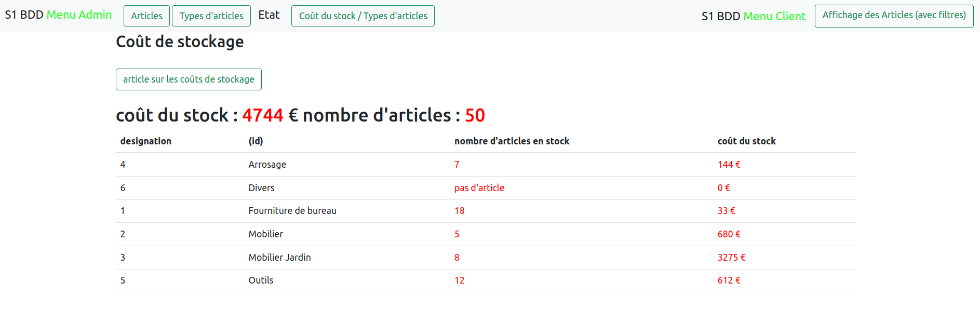The height and width of the screenshot is (309, 980).
Task: Click the 'S1 BDD Menu Admin' brand
Action: (58, 15)
